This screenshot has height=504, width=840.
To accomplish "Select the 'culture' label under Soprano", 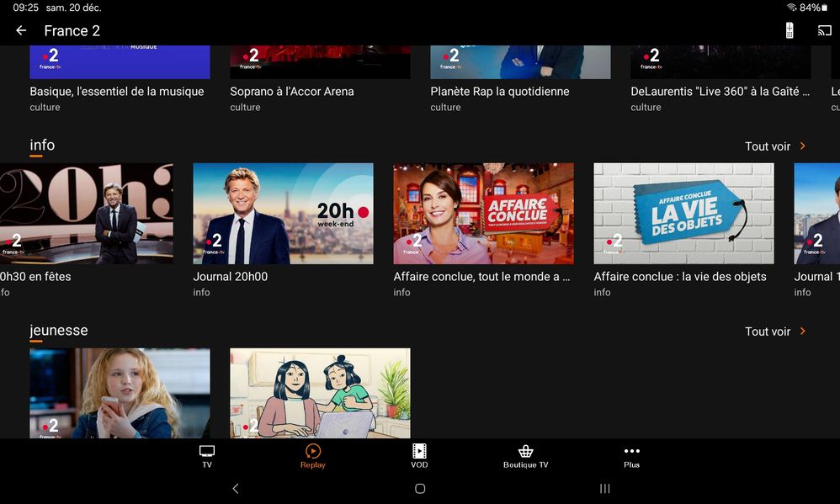I will [245, 107].
